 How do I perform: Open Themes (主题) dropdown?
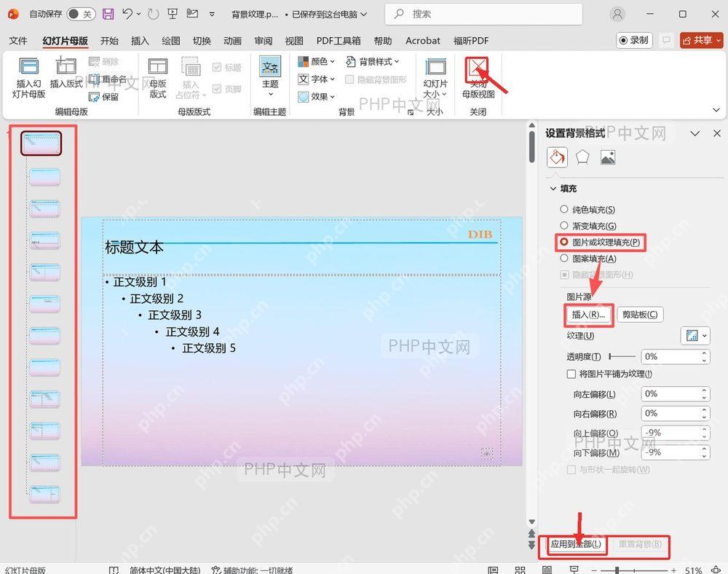pos(270,77)
